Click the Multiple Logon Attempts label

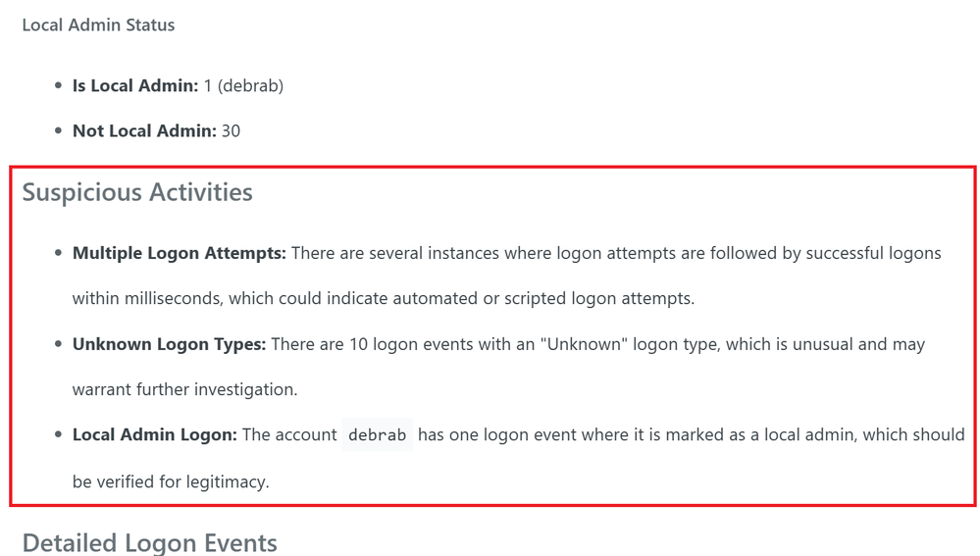pos(180,254)
